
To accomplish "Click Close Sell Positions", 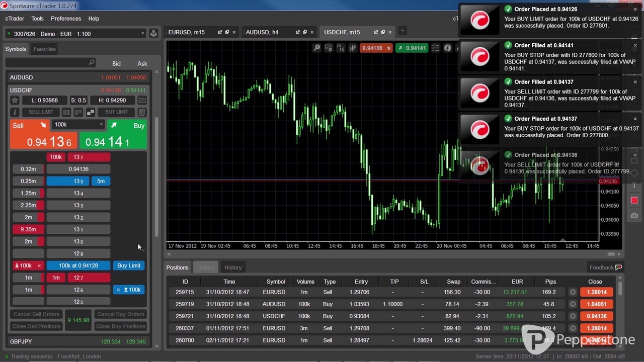I will tap(36, 326).
